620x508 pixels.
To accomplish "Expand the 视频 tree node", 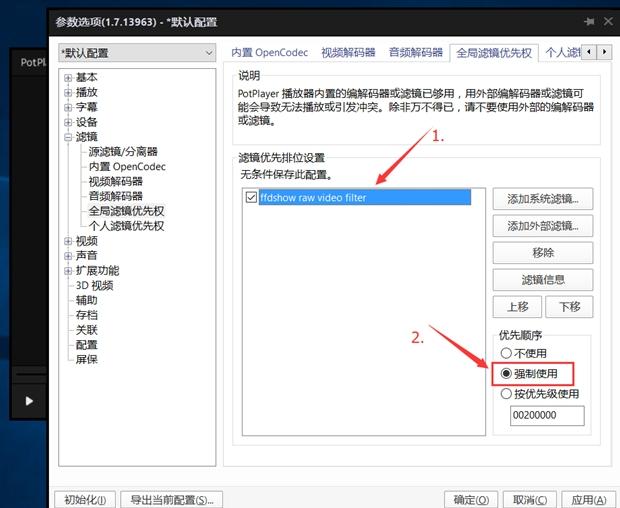I will click(68, 241).
